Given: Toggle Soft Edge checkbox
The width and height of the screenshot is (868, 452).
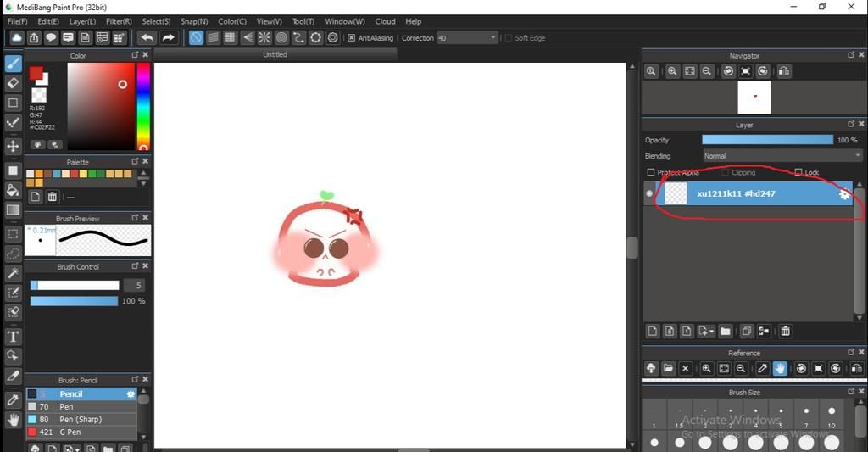Looking at the screenshot, I should coord(508,37).
